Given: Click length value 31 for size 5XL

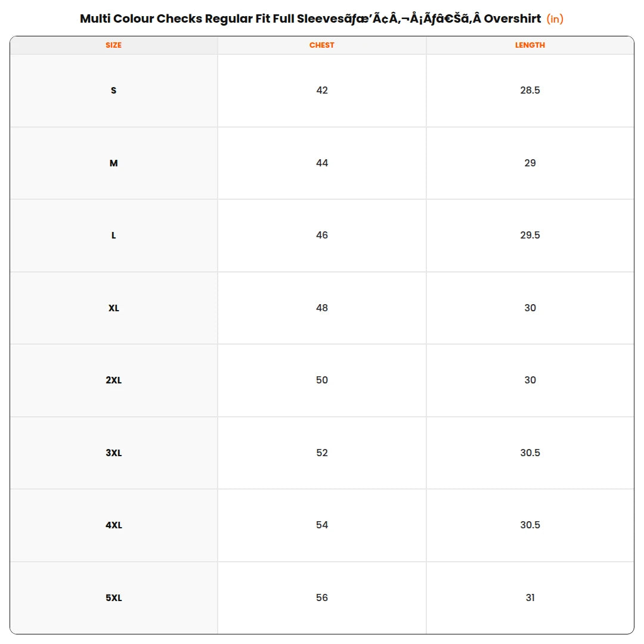Looking at the screenshot, I should [x=530, y=598].
